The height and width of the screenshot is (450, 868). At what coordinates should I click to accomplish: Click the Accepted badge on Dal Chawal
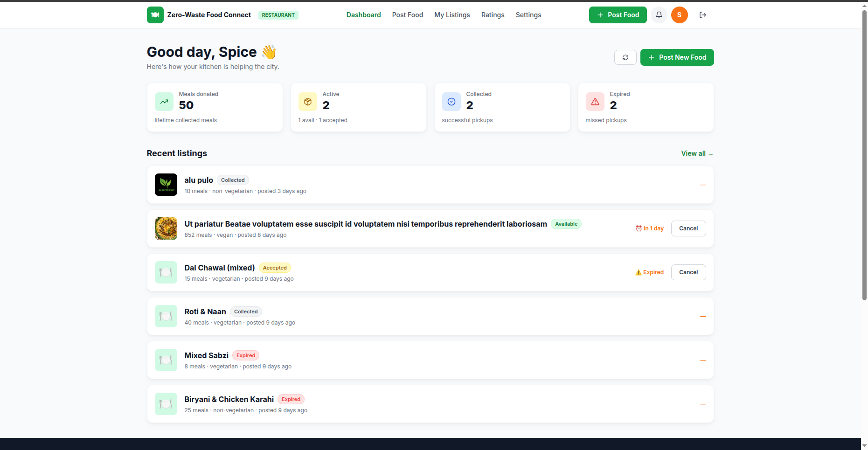(x=275, y=268)
